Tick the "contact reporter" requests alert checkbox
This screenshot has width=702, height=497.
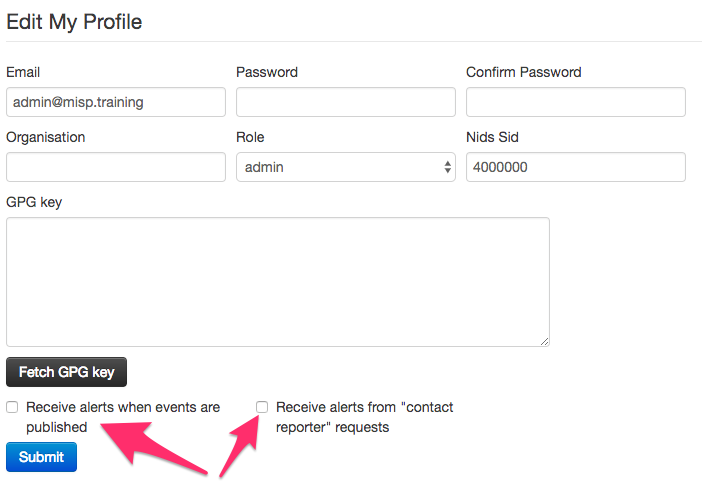tap(262, 407)
